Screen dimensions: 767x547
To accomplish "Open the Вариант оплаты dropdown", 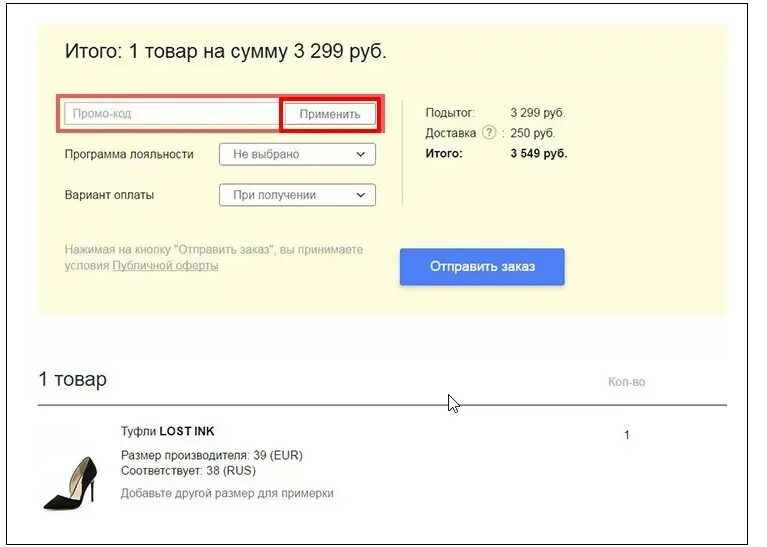I will tap(297, 195).
